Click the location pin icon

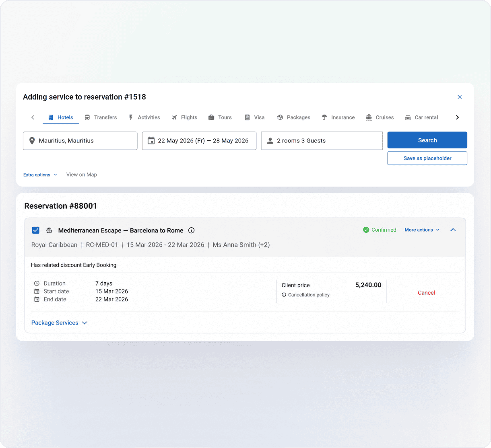(32, 141)
